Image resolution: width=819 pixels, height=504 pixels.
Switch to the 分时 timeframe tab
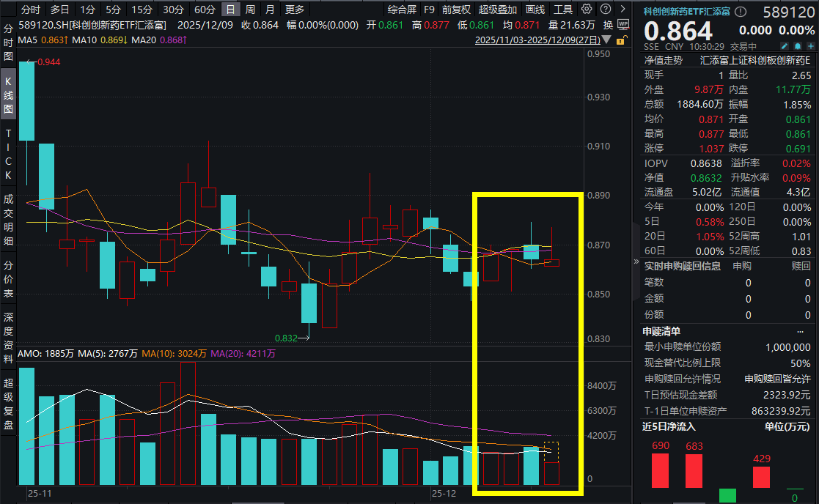(30, 10)
